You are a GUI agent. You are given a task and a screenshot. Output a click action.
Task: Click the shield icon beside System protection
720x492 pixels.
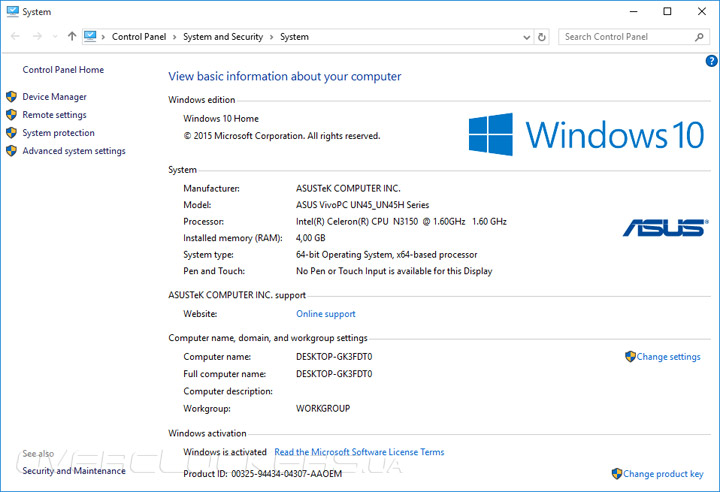point(11,133)
